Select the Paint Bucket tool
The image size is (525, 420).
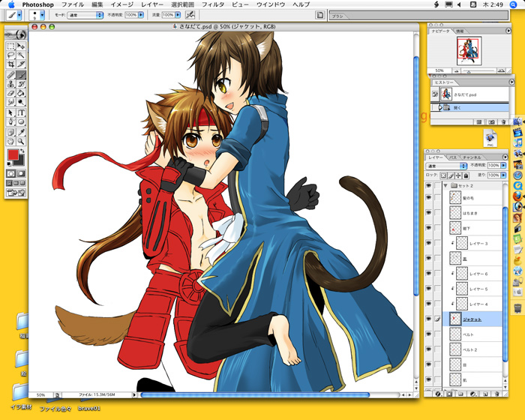[x=21, y=93]
